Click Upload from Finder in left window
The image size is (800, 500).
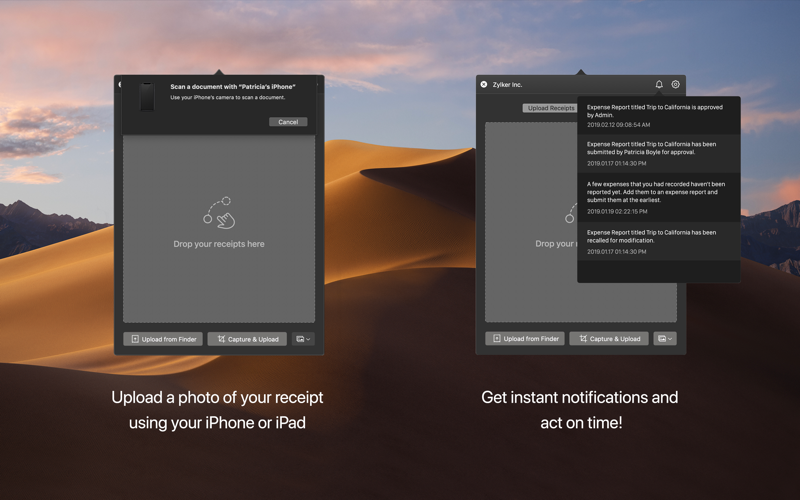coord(163,339)
